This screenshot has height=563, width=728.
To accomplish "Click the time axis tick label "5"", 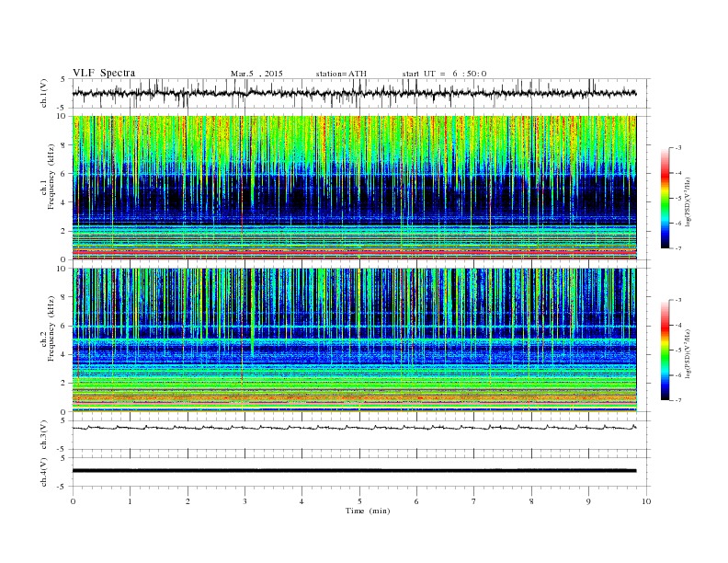I will click(359, 501).
